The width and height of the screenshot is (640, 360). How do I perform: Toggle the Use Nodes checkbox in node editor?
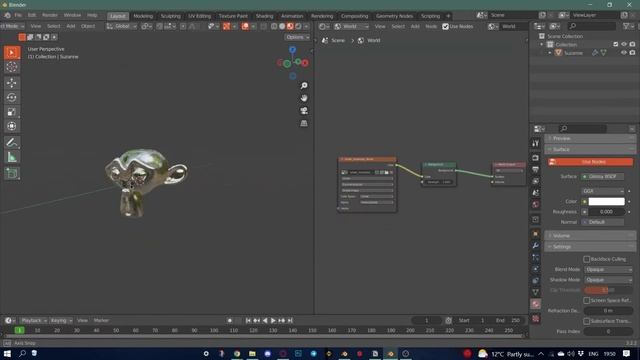[x=445, y=27]
